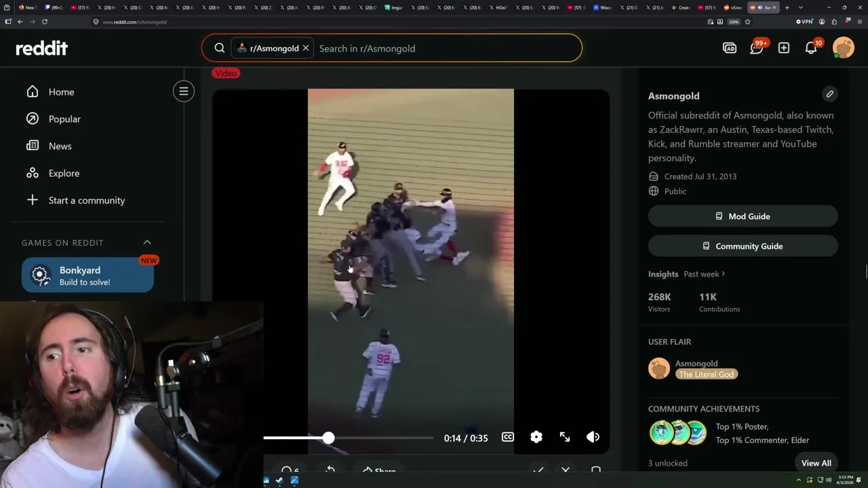
Task: Click the 268K Visitors stat
Action: click(659, 302)
